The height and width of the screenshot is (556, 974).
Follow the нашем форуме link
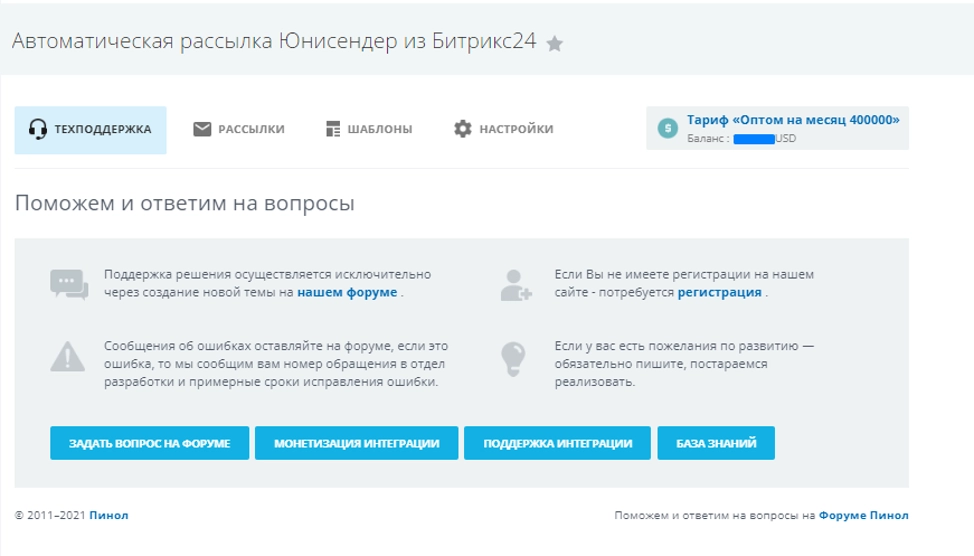[347, 293]
